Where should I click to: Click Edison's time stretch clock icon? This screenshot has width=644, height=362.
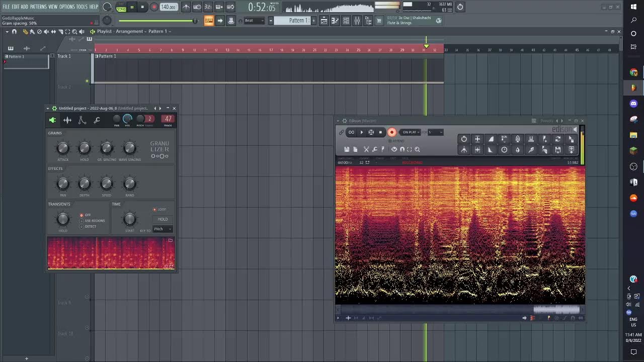(x=504, y=150)
